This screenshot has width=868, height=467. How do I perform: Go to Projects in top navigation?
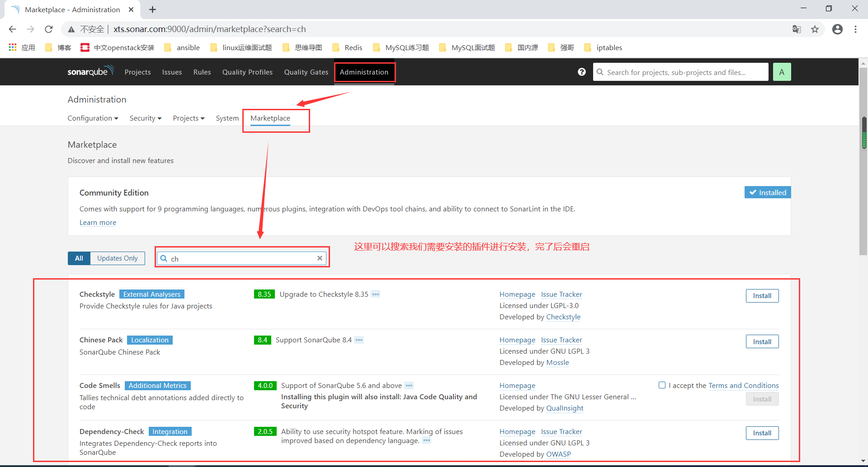(137, 72)
